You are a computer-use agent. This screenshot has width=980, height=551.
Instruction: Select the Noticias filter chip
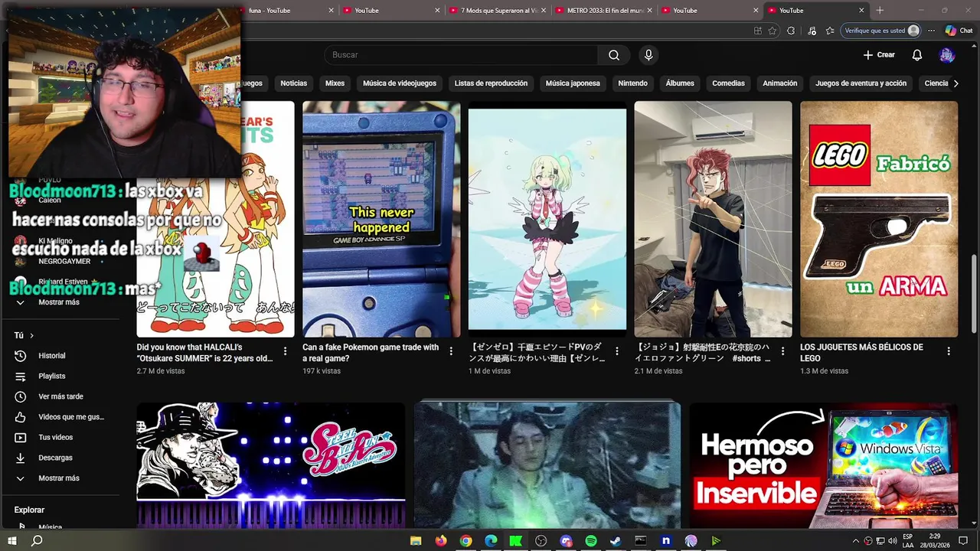pyautogui.click(x=294, y=83)
